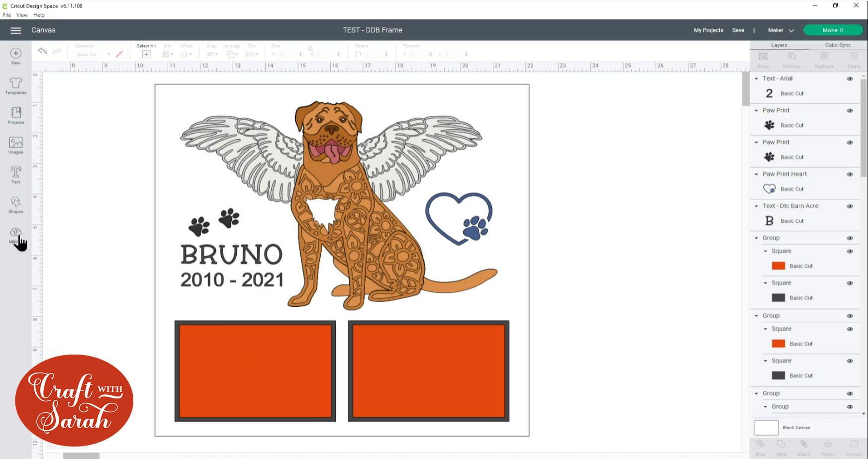Open My Projects link
Screen dimensions: 868x459
click(708, 30)
